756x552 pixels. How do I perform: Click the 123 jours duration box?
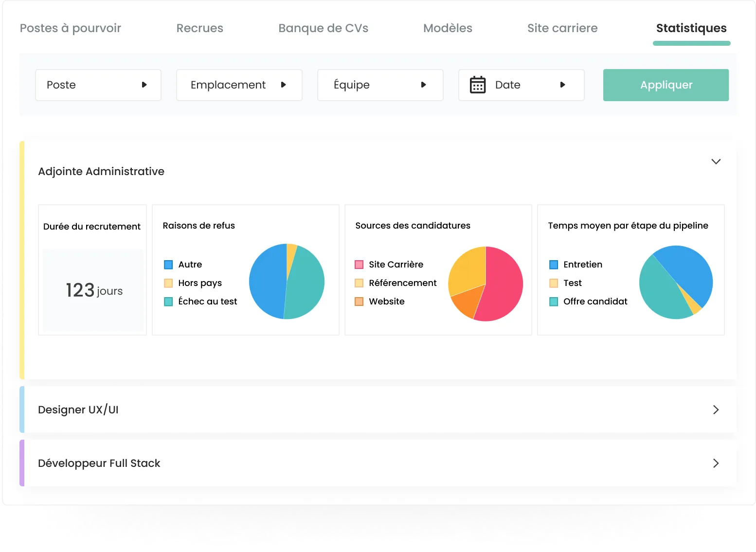pos(93,290)
